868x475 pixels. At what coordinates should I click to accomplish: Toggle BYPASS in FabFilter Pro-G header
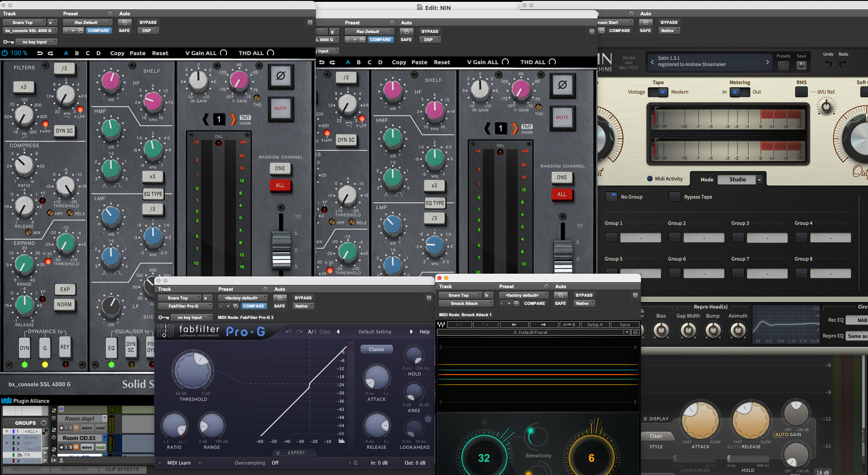coord(303,298)
